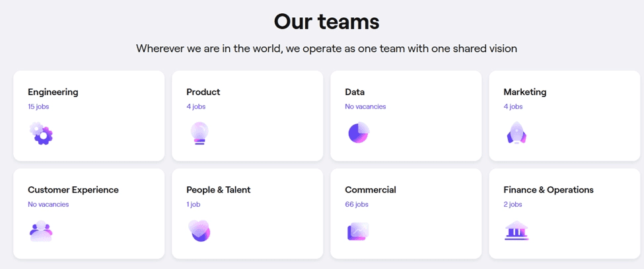This screenshot has width=644, height=269.
Task: Open the Commercial team title
Action: click(x=371, y=190)
